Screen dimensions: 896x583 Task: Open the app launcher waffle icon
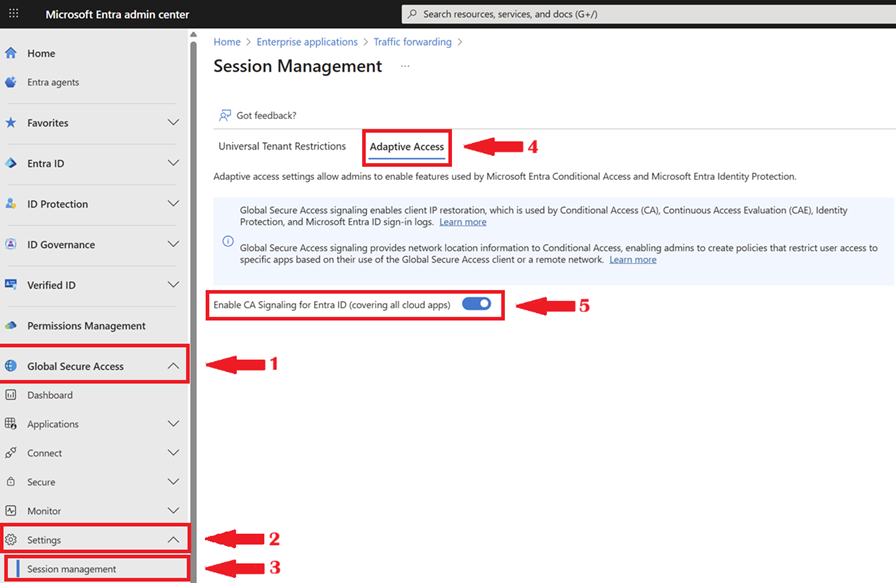13,14
